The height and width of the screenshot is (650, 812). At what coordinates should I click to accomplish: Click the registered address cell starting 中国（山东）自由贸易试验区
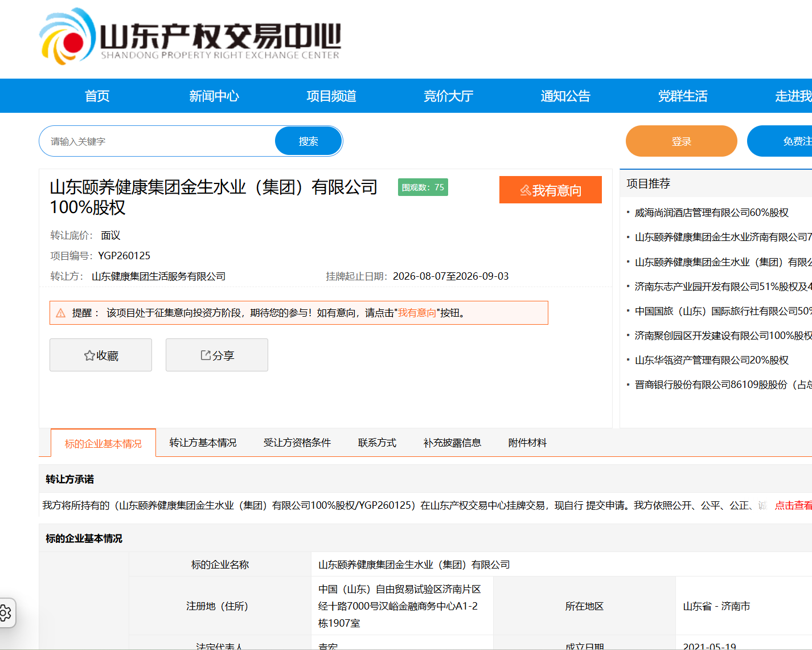click(x=402, y=606)
